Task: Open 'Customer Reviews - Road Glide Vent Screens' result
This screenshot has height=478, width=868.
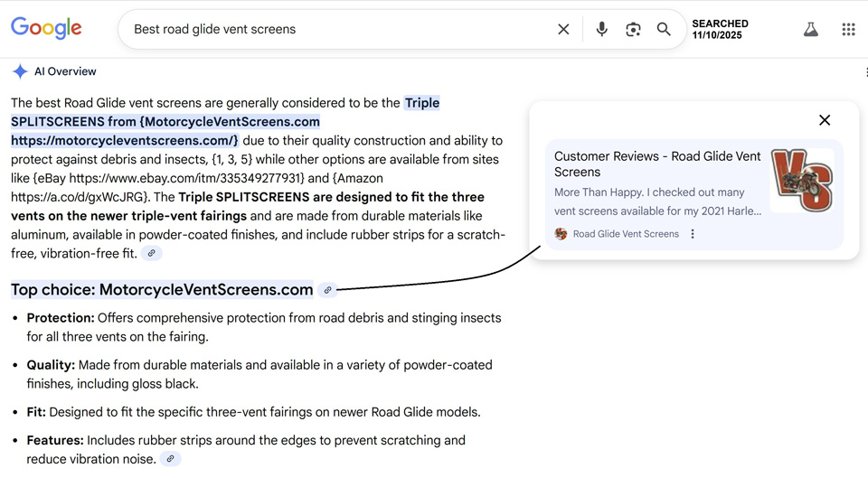Action: pyautogui.click(x=657, y=164)
